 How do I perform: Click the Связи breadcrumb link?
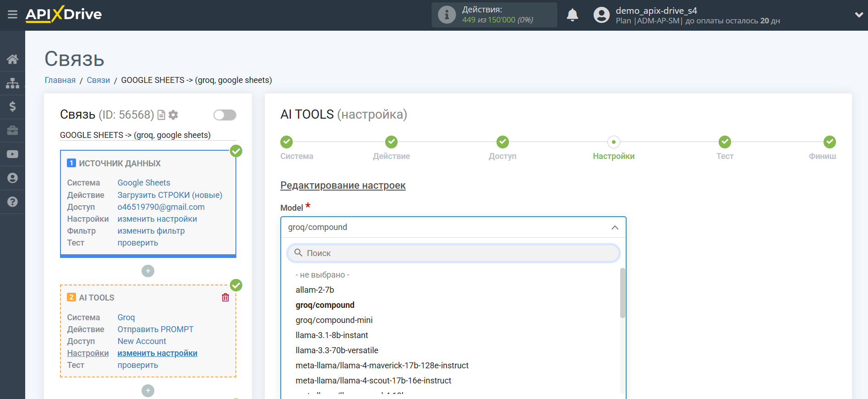pos(98,80)
